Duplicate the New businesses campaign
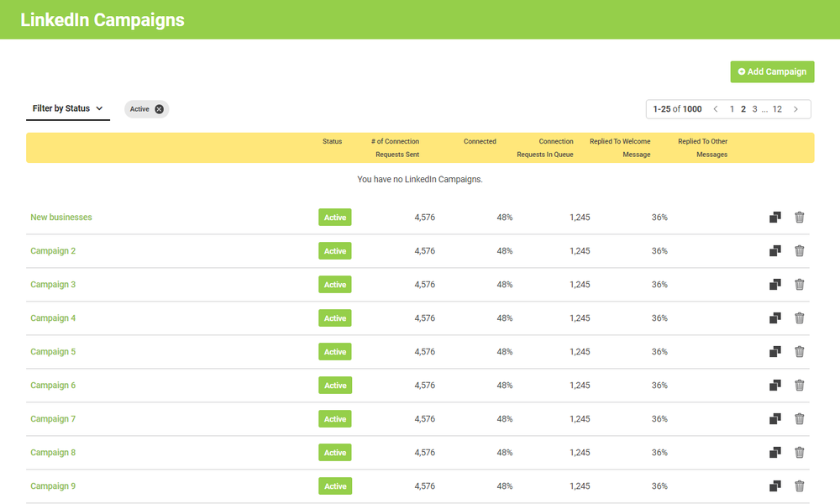Image resolution: width=840 pixels, height=504 pixels. pos(775,217)
